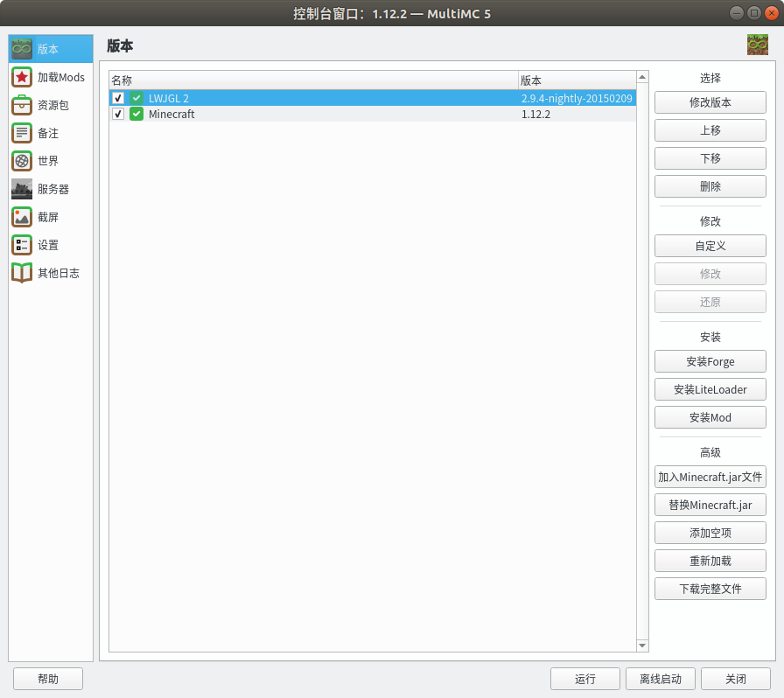This screenshot has width=784, height=698.
Task: Click the 添加空项 button
Action: pos(710,533)
